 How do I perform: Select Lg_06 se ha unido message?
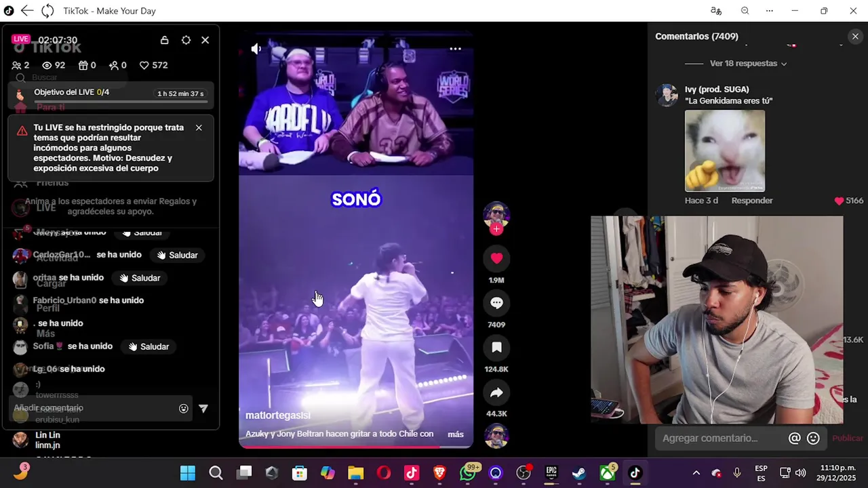[68, 369]
